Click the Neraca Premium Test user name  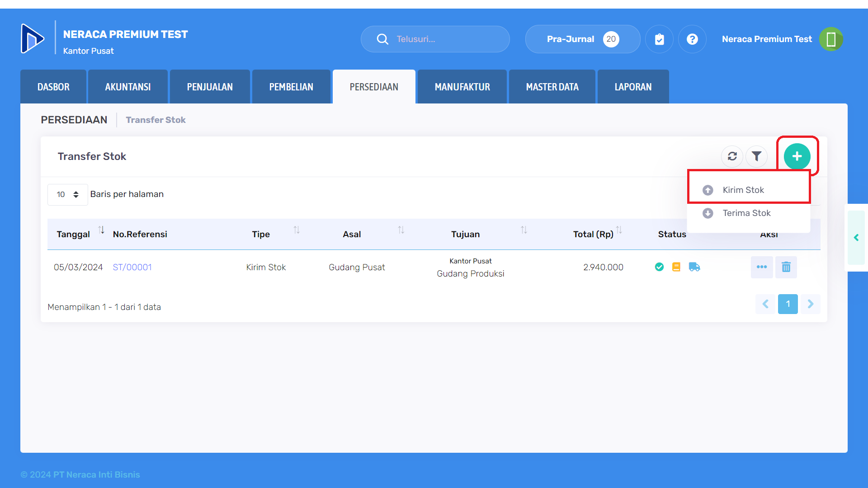pyautogui.click(x=767, y=39)
